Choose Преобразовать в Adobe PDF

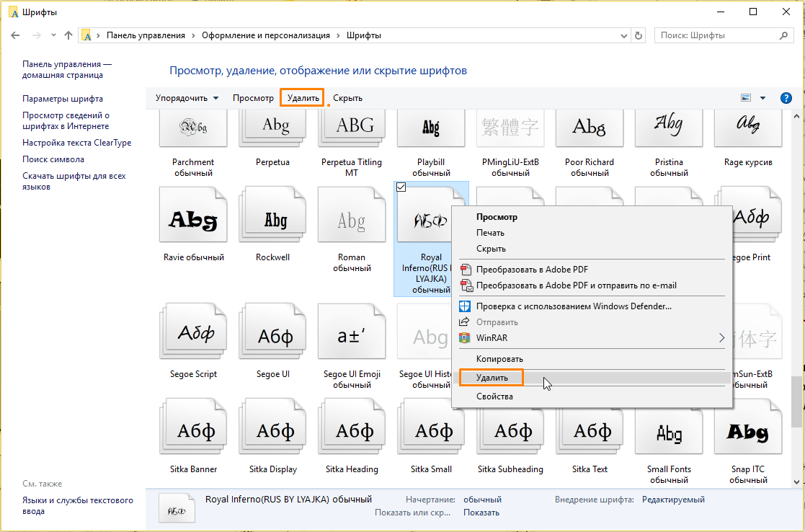tap(592, 270)
